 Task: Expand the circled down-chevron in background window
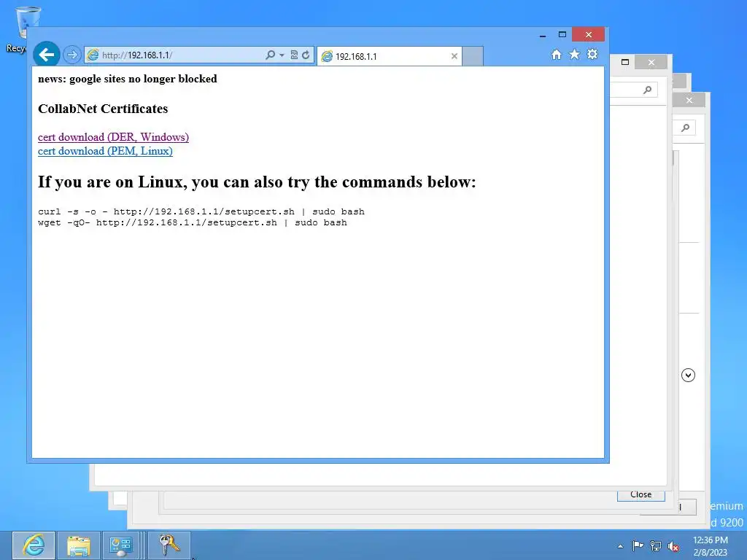(x=688, y=376)
